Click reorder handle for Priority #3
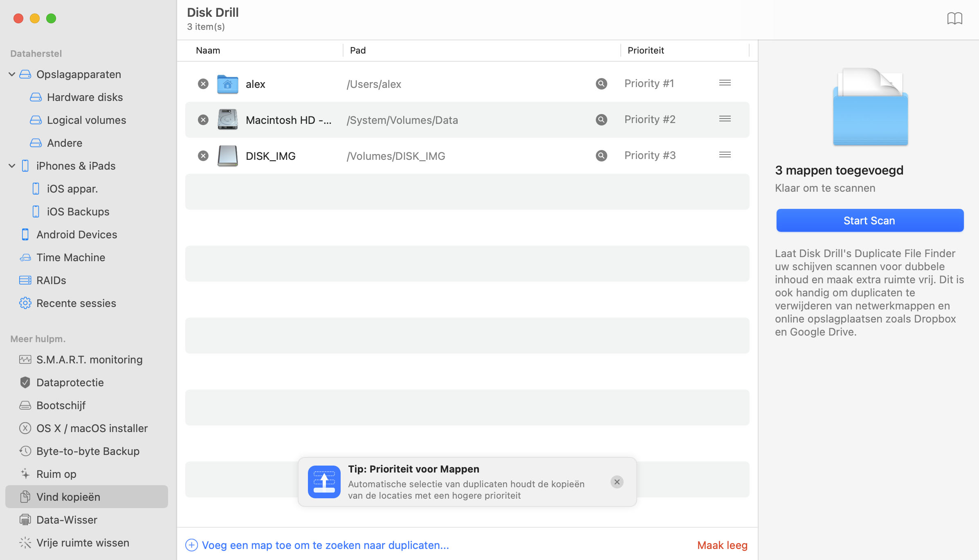The image size is (979, 560). click(x=725, y=155)
